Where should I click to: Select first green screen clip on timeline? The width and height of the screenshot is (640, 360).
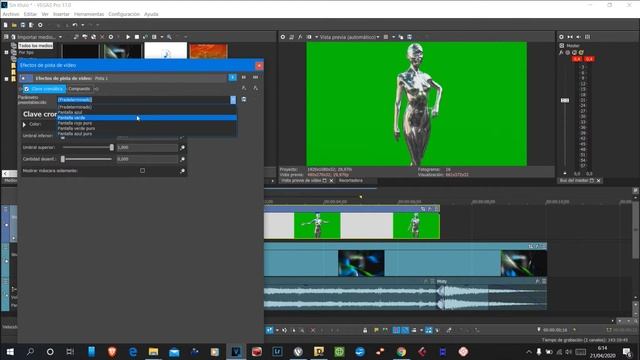[317, 225]
